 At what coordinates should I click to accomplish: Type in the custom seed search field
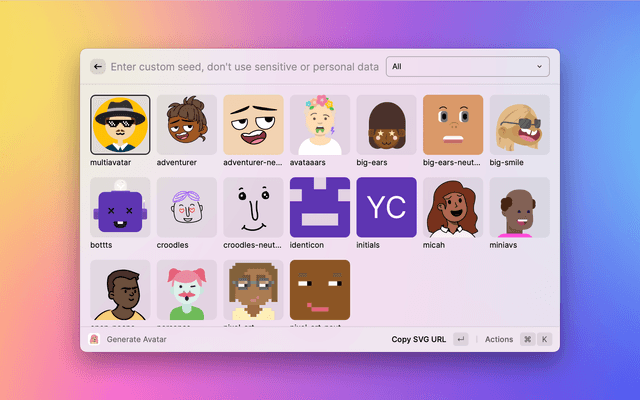pyautogui.click(x=245, y=67)
